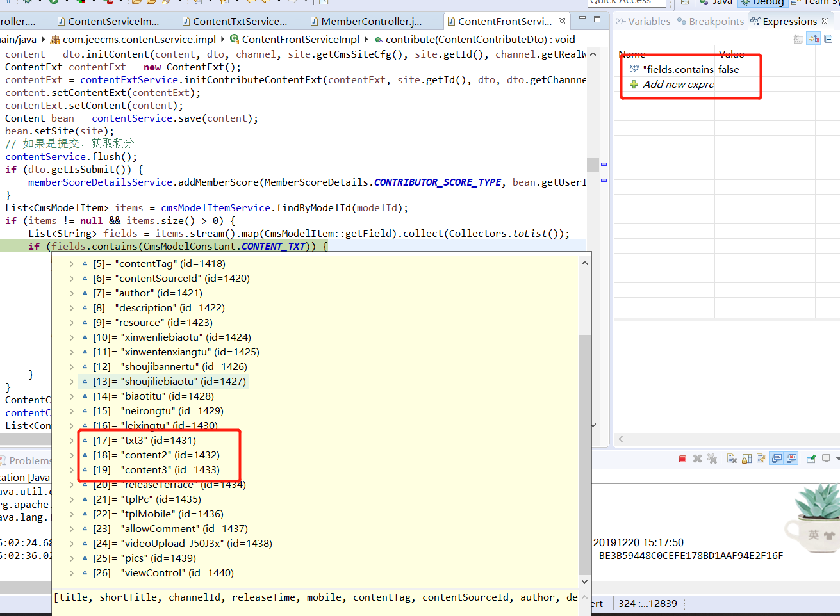Open the MemberController.j... editor tab
Viewport: 840px width, 616px height.
[x=370, y=21]
